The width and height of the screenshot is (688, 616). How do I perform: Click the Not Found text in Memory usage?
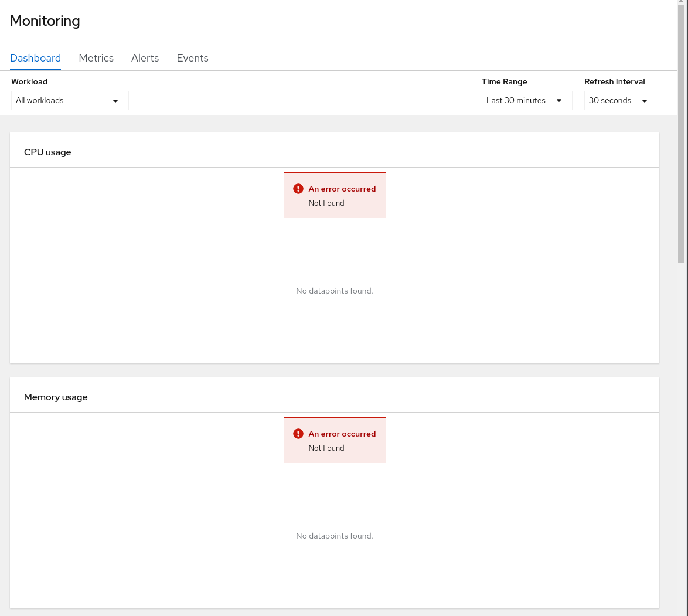point(326,448)
